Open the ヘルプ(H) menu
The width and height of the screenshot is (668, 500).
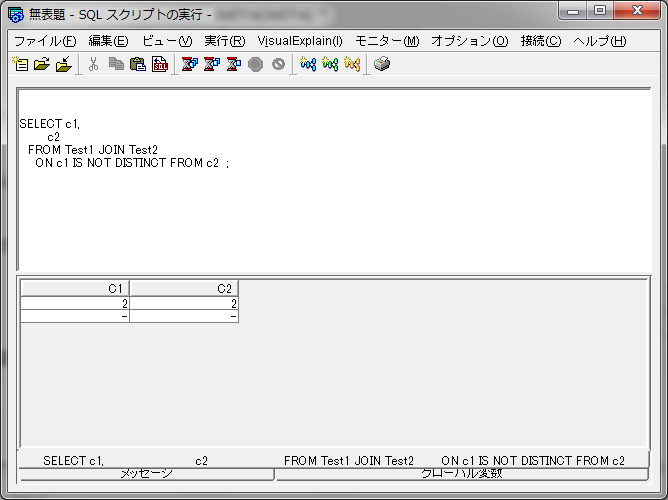[x=599, y=41]
